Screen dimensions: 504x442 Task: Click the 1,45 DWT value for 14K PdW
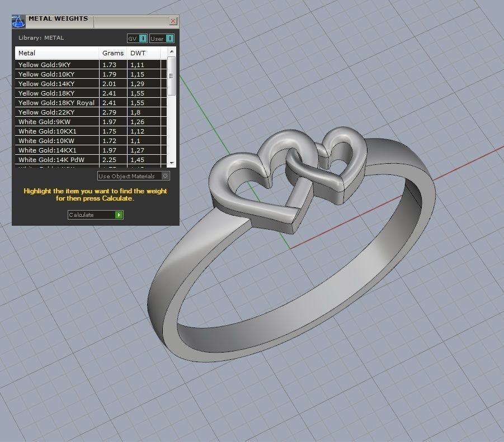(x=137, y=159)
